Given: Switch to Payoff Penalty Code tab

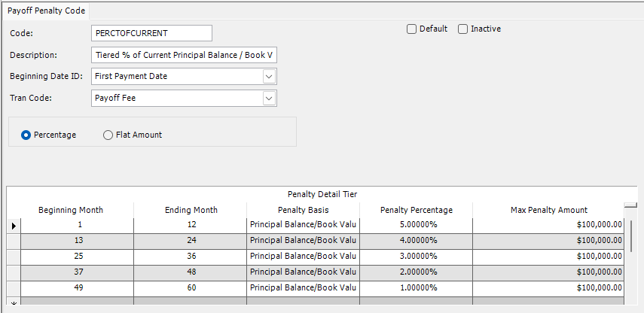Looking at the screenshot, I should 46,11.
